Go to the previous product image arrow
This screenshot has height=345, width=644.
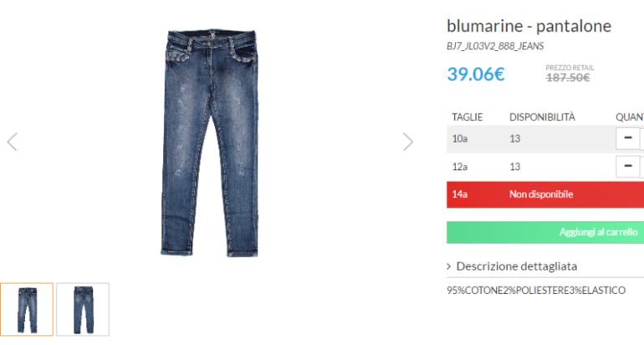(12, 142)
